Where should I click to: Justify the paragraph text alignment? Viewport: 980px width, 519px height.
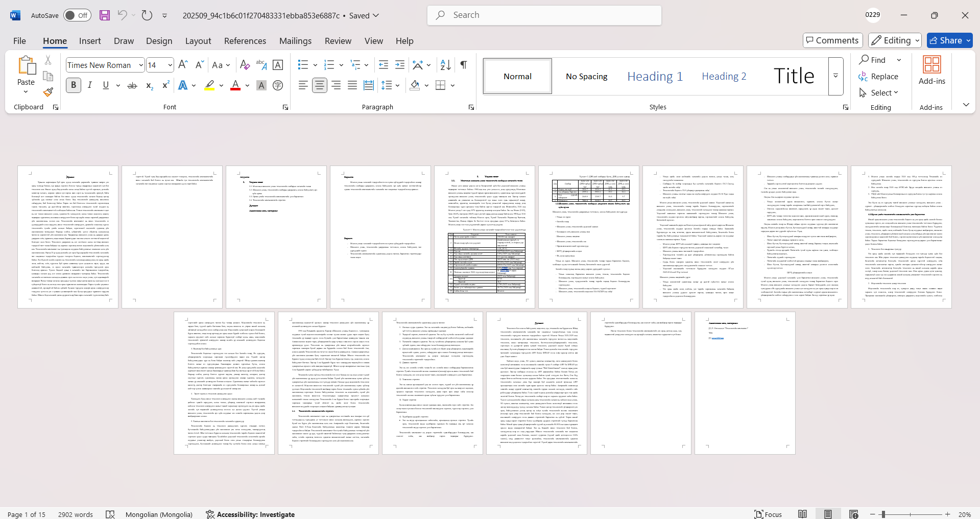(x=352, y=85)
